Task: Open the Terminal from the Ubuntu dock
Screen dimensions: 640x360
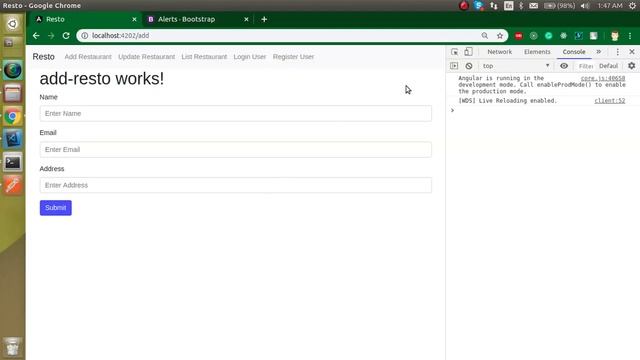Action: pyautogui.click(x=13, y=162)
